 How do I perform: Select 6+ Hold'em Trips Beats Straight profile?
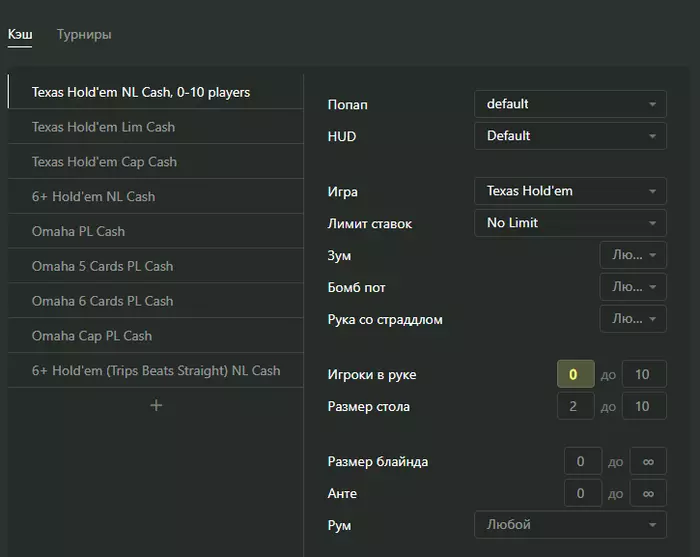156,370
